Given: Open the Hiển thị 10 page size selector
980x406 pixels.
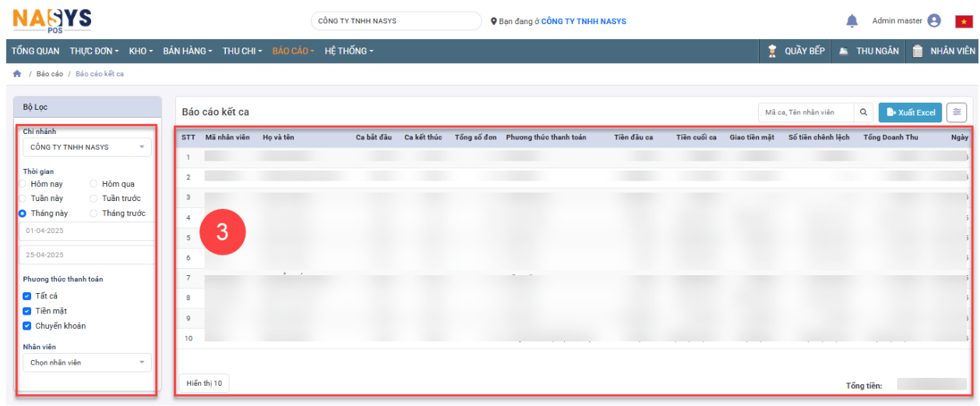Looking at the screenshot, I should pos(204,383).
